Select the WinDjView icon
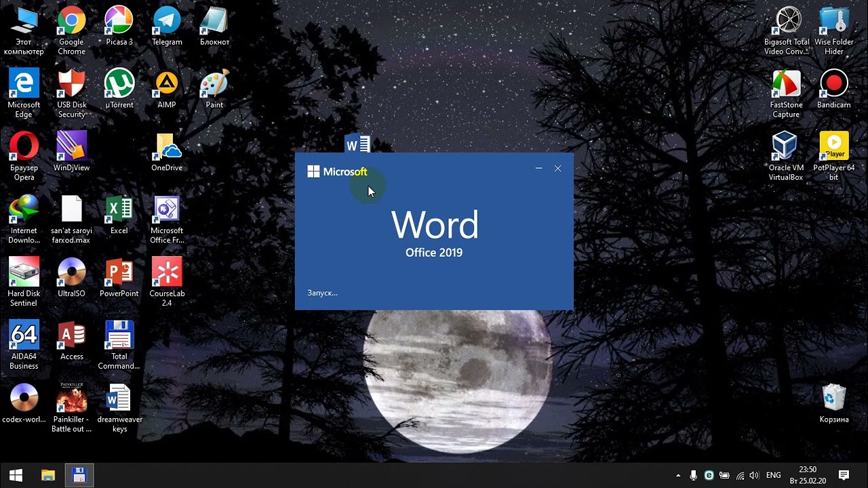 coord(71,152)
